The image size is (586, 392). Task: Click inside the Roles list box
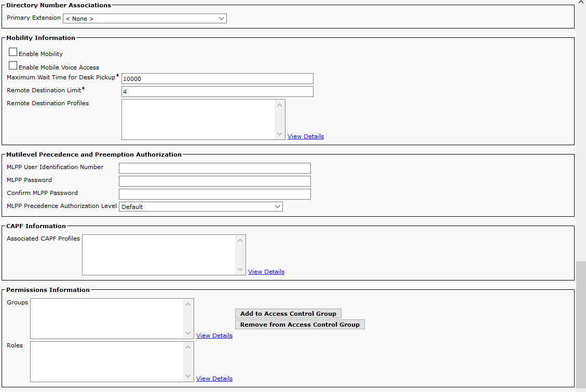[x=106, y=361]
